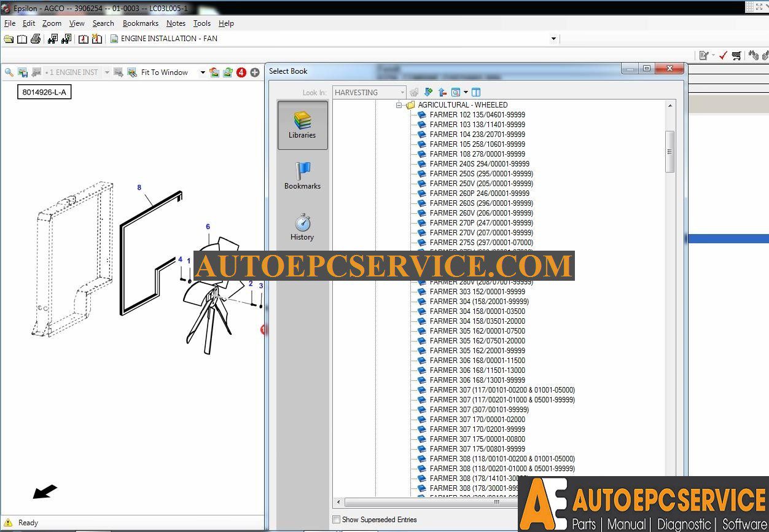
Task: Click part callout 6 in fan diagram
Action: pyautogui.click(x=208, y=227)
